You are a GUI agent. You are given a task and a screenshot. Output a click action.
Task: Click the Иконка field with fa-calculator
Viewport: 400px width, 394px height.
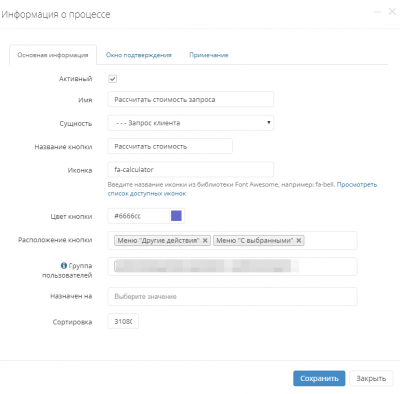coord(191,169)
